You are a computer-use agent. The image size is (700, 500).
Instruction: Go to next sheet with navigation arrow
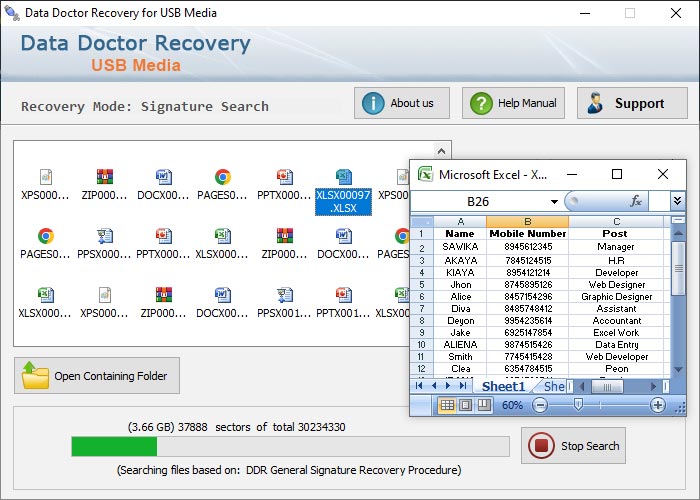click(x=448, y=386)
